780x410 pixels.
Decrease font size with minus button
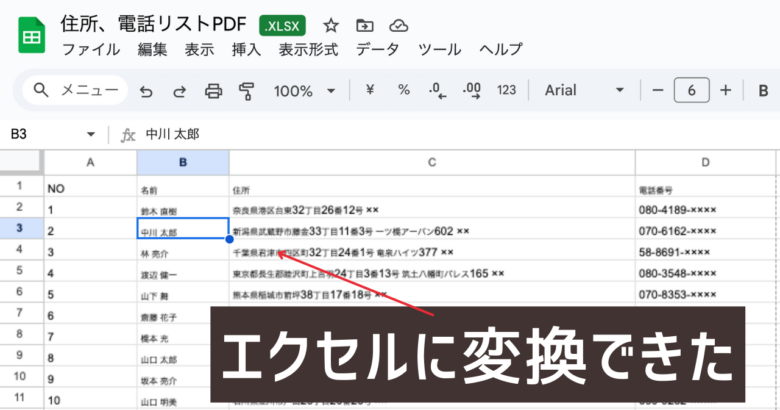(658, 90)
